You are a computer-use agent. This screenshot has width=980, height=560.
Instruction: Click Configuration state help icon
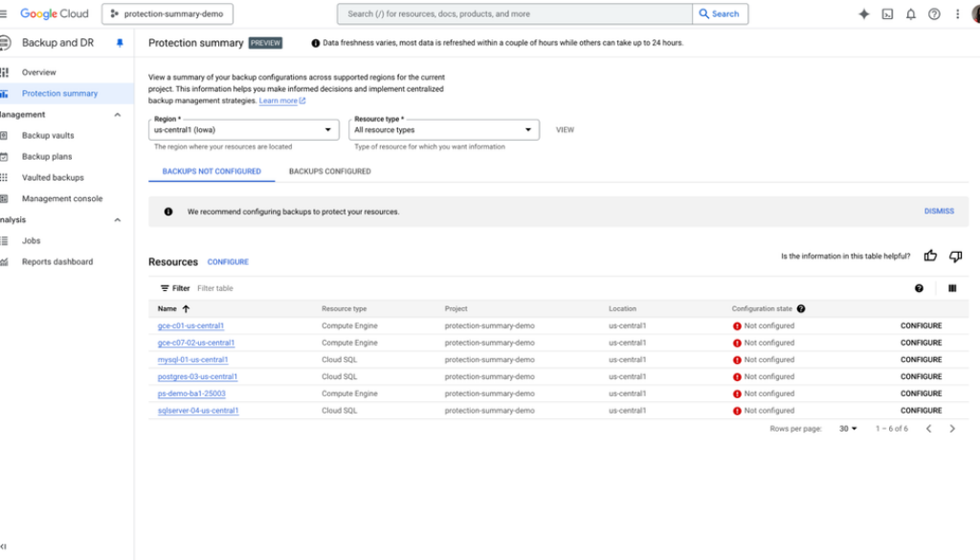(x=801, y=309)
